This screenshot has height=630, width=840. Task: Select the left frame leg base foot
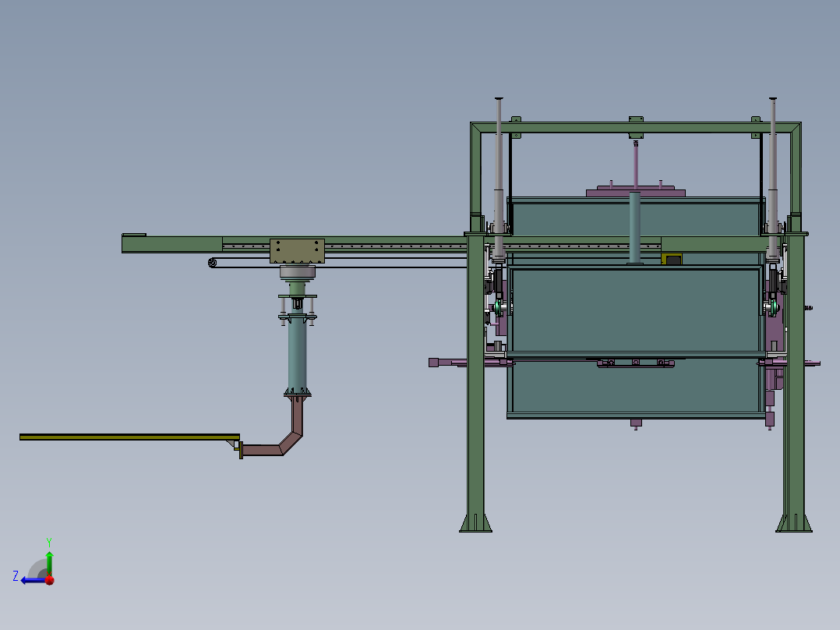coord(475,524)
